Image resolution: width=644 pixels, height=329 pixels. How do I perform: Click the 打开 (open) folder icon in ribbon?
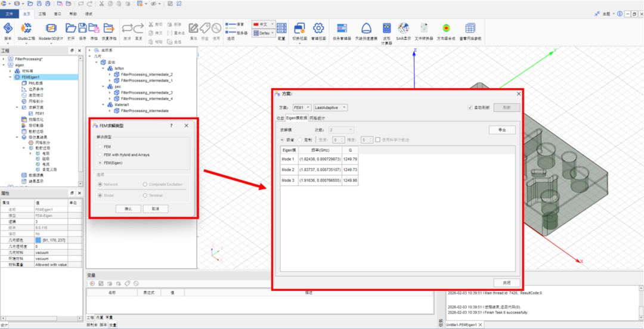71,28
